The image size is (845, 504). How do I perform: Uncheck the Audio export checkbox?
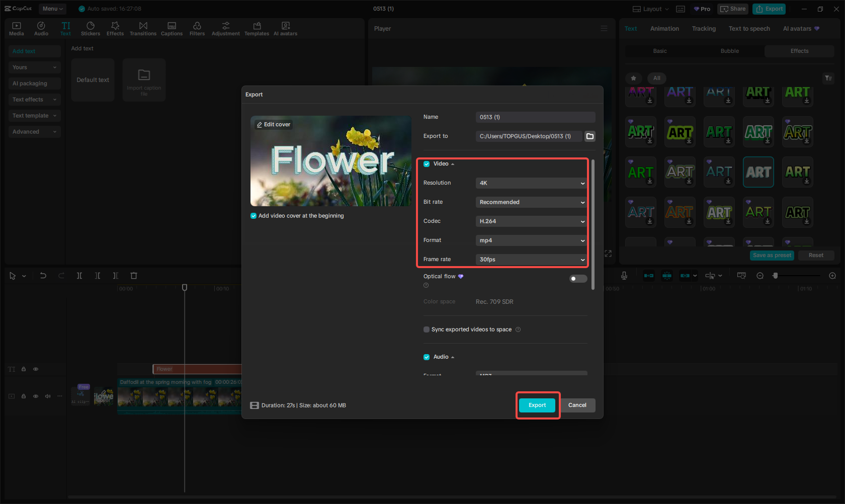(x=427, y=357)
